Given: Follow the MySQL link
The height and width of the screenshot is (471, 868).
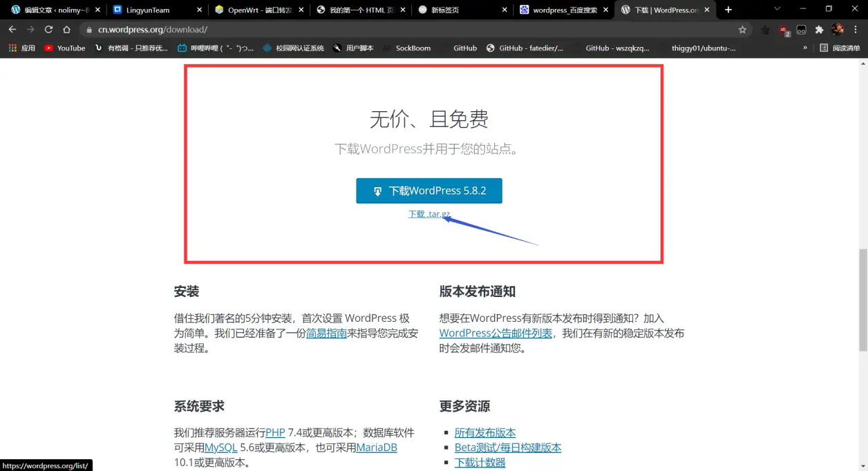Looking at the screenshot, I should [220, 448].
